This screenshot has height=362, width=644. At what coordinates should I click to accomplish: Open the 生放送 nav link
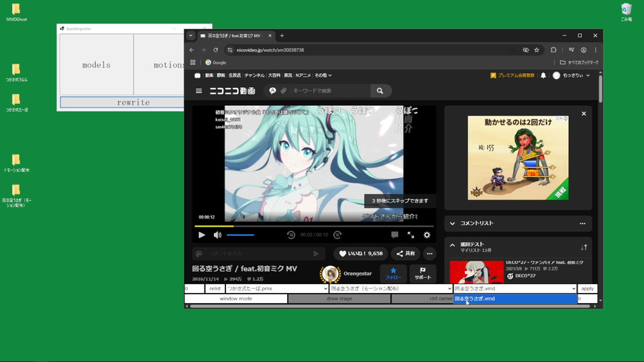coord(235,76)
